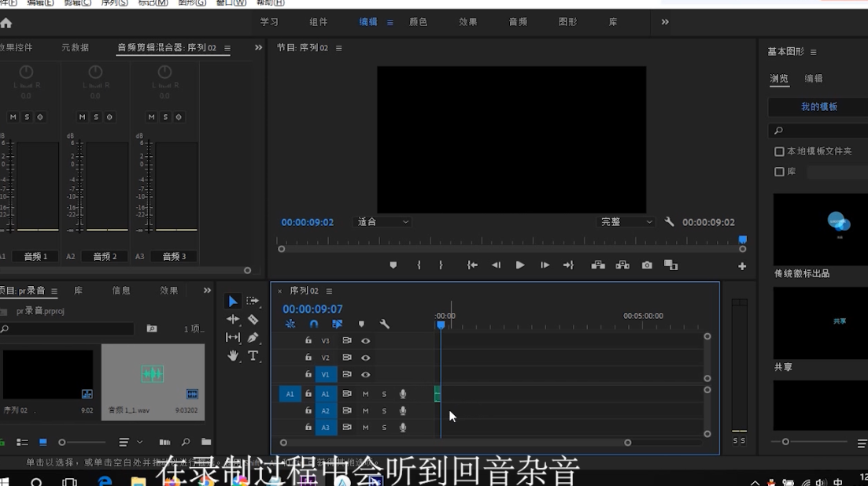Screen dimensions: 868x486
Task: Click the 我的模板 button in 基本图形
Action: point(819,106)
